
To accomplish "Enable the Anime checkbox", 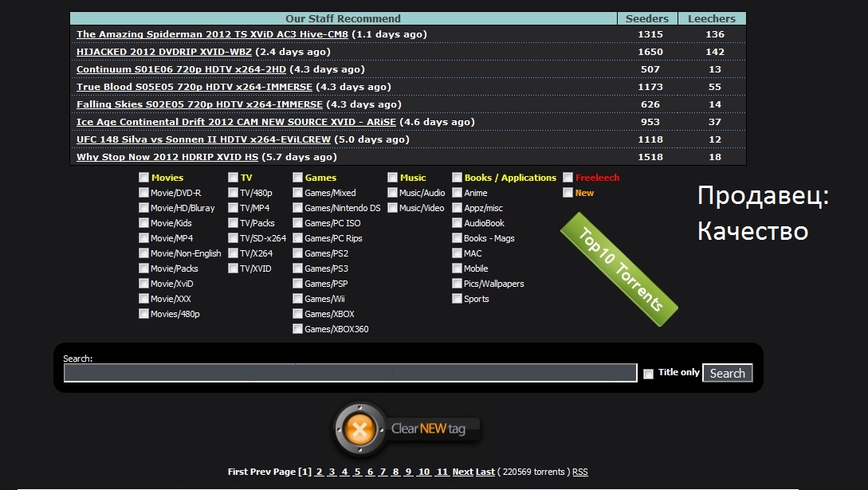I will pyautogui.click(x=458, y=193).
